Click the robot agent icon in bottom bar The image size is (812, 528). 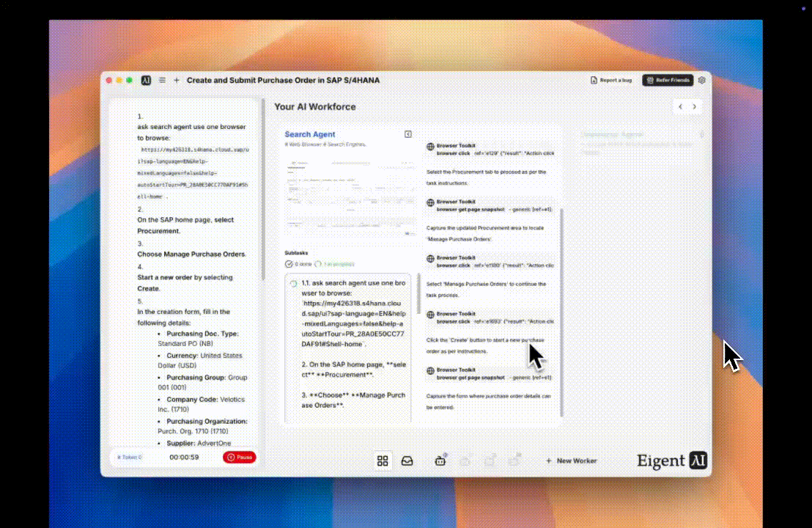tap(440, 460)
